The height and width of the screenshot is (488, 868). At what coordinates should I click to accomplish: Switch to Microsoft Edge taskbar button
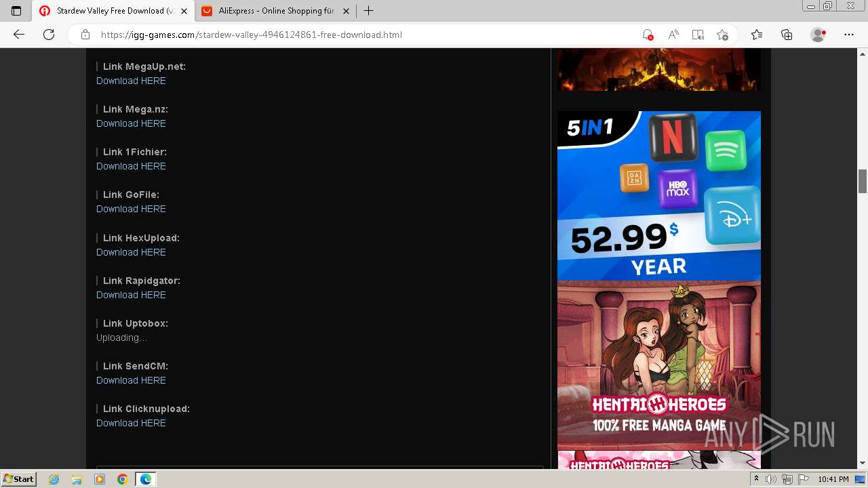click(x=145, y=479)
